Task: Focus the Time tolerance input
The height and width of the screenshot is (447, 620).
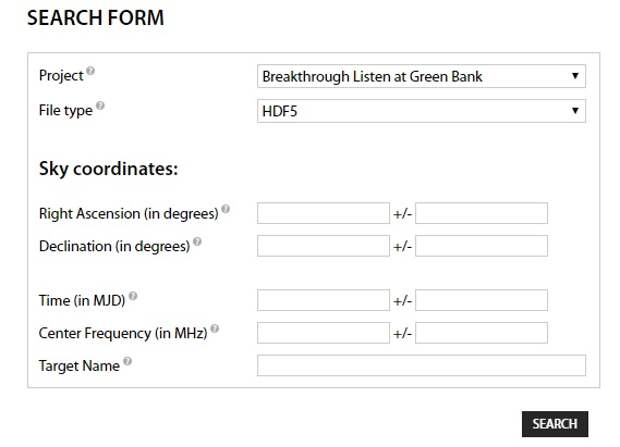Action: tap(481, 300)
